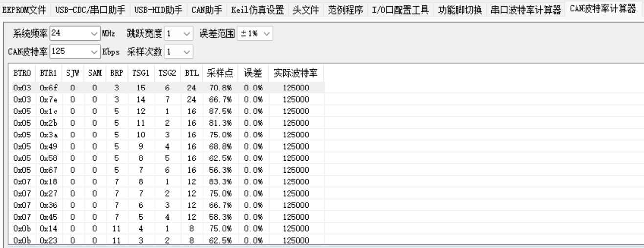Viewport: 644px width, 248px height.
Task: Open the USB-CDC/串口助手 tab
Action: (x=89, y=9)
